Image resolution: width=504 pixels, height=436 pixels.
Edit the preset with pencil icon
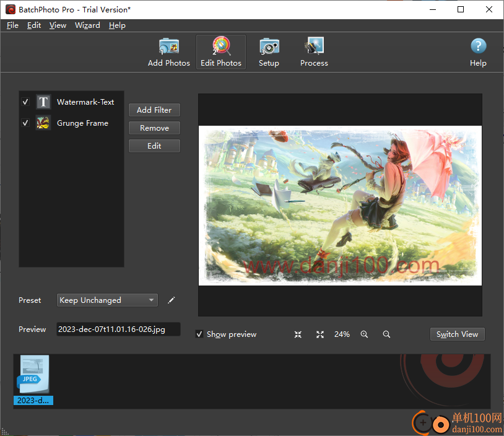[x=172, y=300]
